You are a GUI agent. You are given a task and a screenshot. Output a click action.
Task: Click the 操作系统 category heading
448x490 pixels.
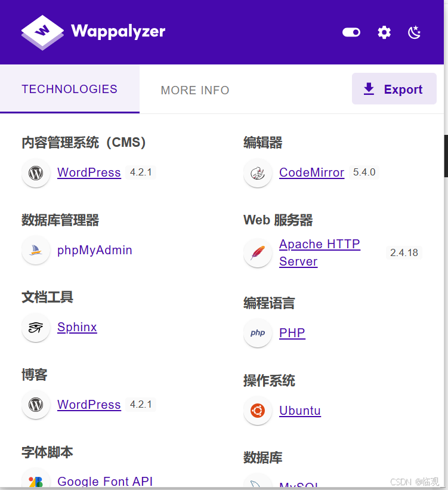click(269, 380)
